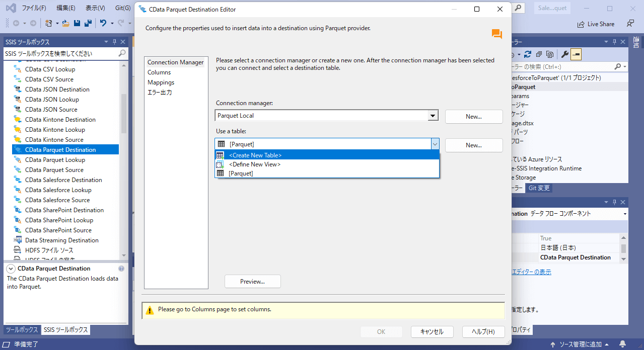Toggle the highlighted preview selected items button
The height and width of the screenshot is (350, 644).
[x=576, y=54]
